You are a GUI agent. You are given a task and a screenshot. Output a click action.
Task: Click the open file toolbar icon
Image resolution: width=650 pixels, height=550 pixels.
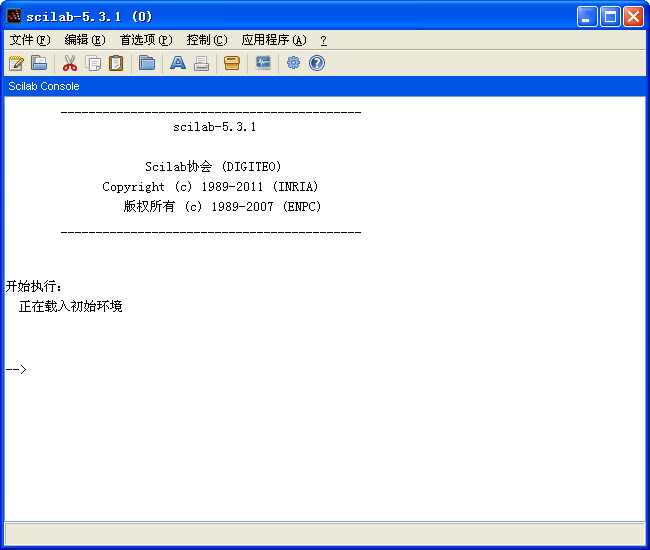(39, 63)
